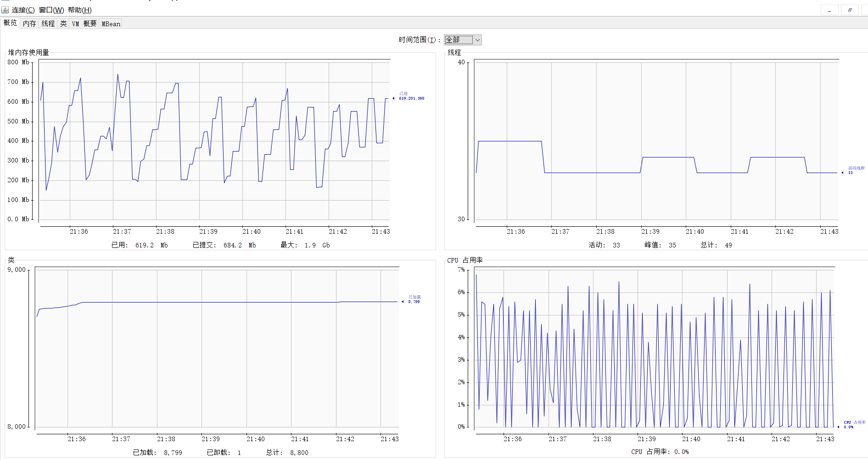Click the 峰值: 35 thread value

660,245
